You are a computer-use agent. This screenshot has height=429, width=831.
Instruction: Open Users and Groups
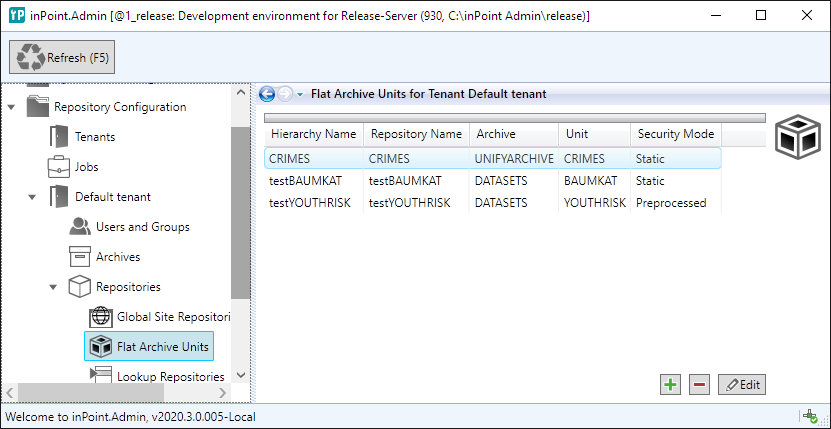pos(143,227)
